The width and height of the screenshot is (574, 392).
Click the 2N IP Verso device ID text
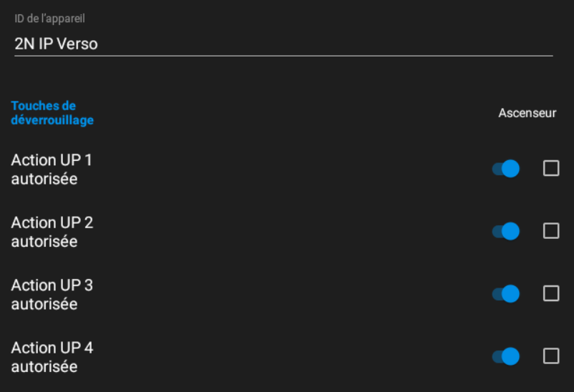56,44
